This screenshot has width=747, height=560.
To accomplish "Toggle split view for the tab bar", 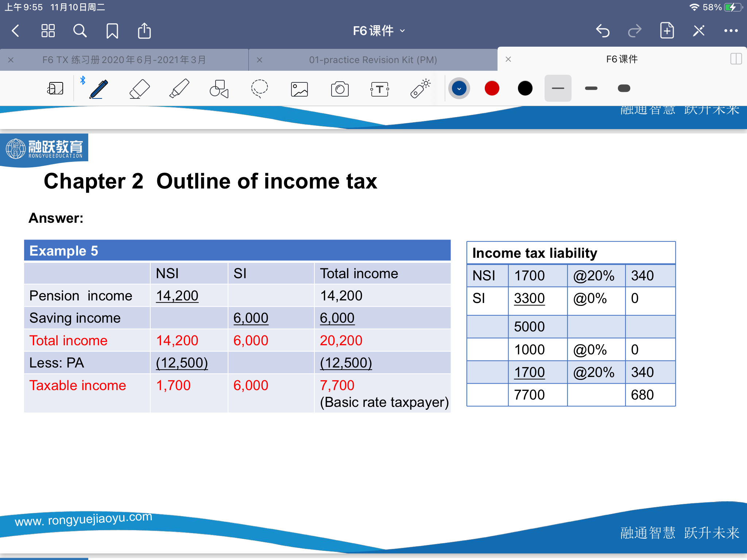I will tap(736, 59).
